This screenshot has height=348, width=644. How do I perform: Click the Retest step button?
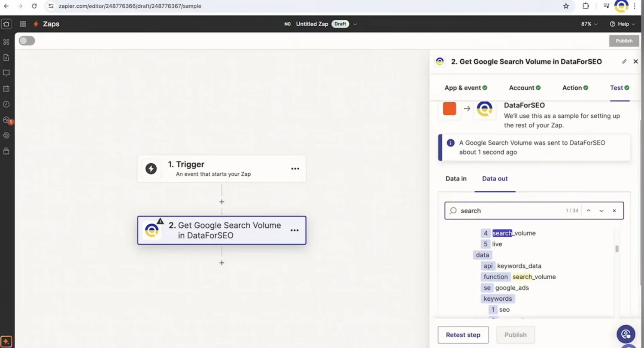pyautogui.click(x=463, y=335)
